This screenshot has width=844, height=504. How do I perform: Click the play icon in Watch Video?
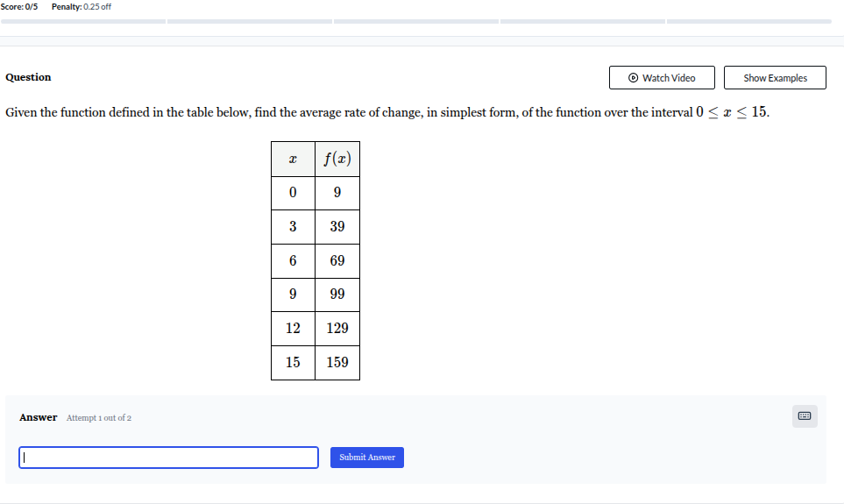634,78
